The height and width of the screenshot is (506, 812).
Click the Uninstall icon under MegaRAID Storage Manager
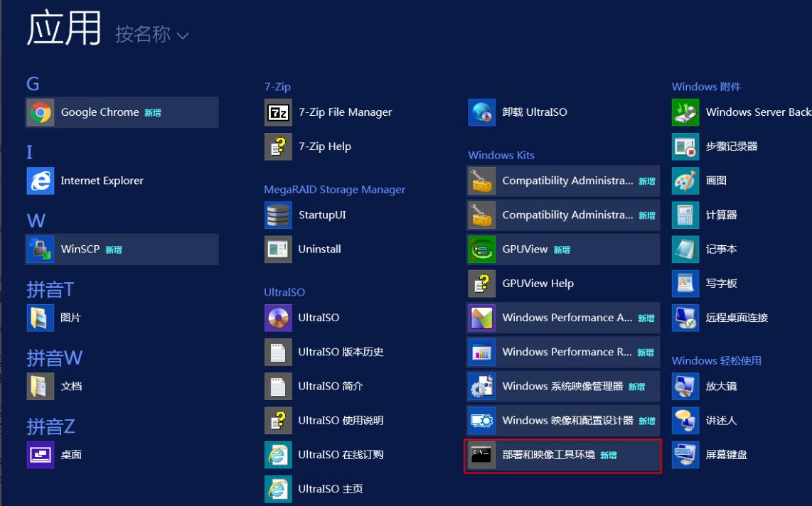point(278,249)
